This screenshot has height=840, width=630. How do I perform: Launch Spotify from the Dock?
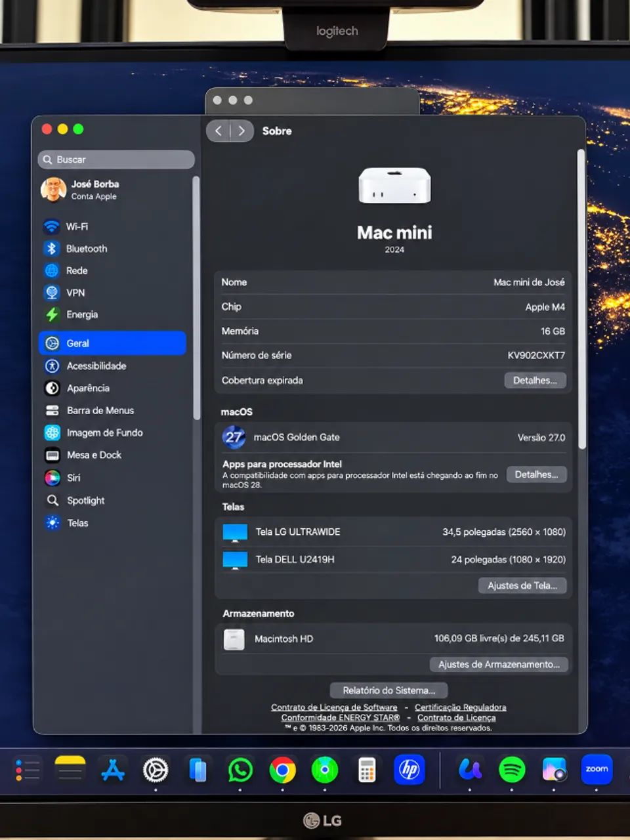click(512, 769)
